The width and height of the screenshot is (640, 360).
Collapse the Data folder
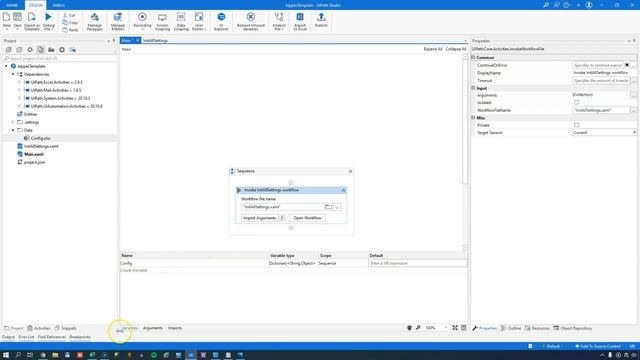(x=13, y=130)
